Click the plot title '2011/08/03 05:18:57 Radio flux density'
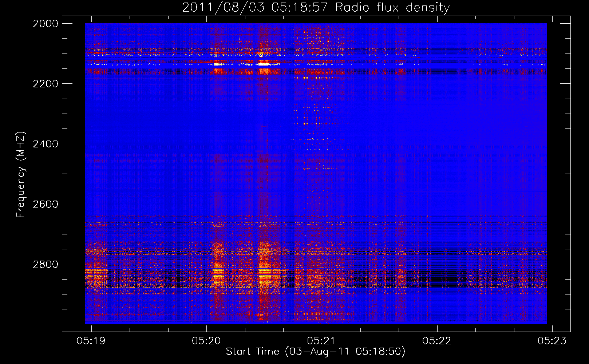Image resolution: width=589 pixels, height=364 pixels. (x=316, y=8)
